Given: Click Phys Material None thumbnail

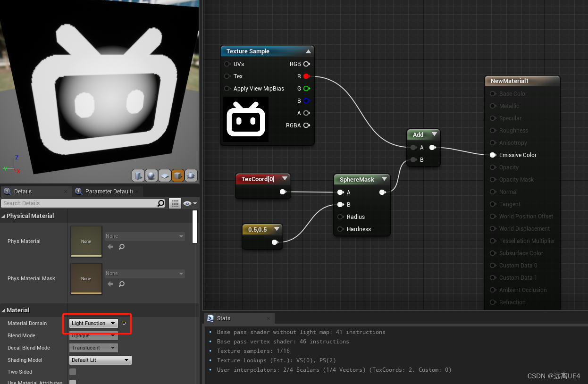Looking at the screenshot, I should (86, 241).
